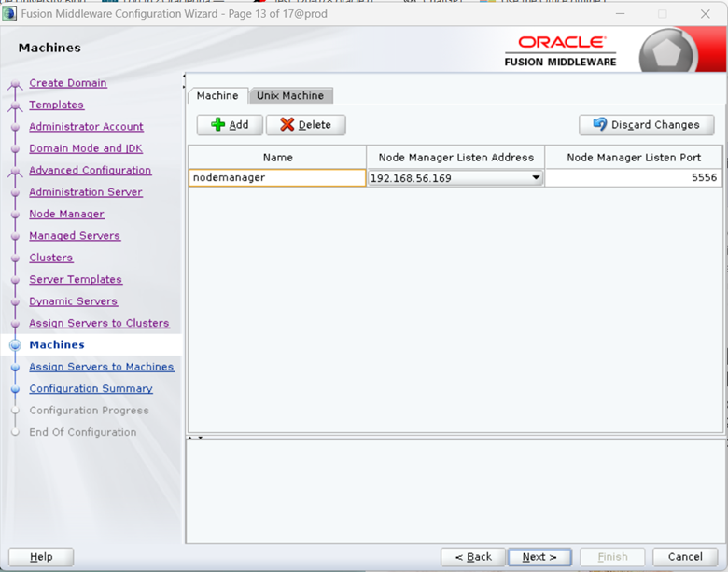
Task: Open Configuration Summary step
Action: click(91, 388)
